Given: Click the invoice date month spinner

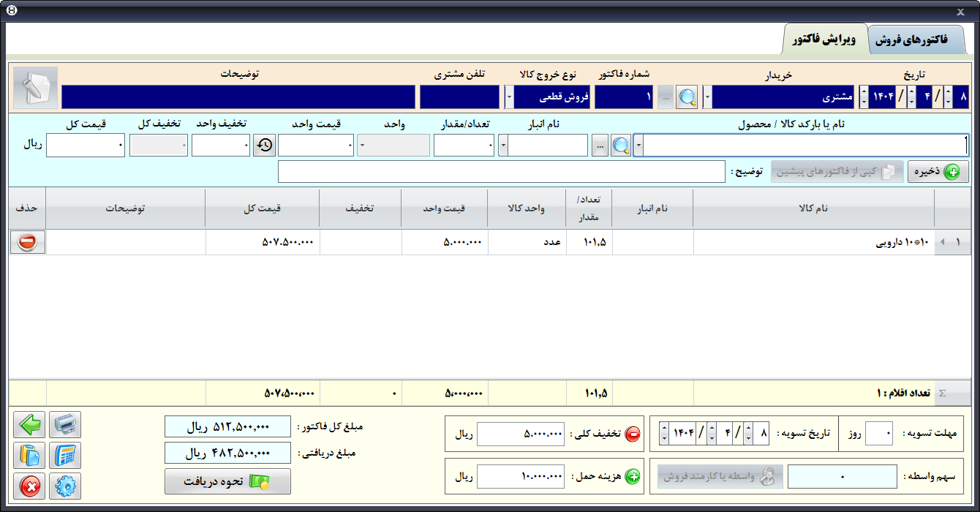Looking at the screenshot, I should coord(911,97).
